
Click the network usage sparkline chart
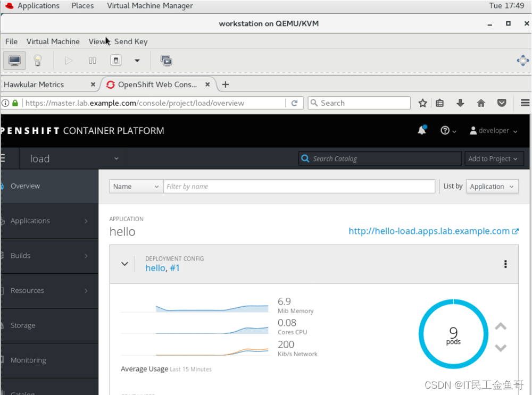(x=195, y=351)
